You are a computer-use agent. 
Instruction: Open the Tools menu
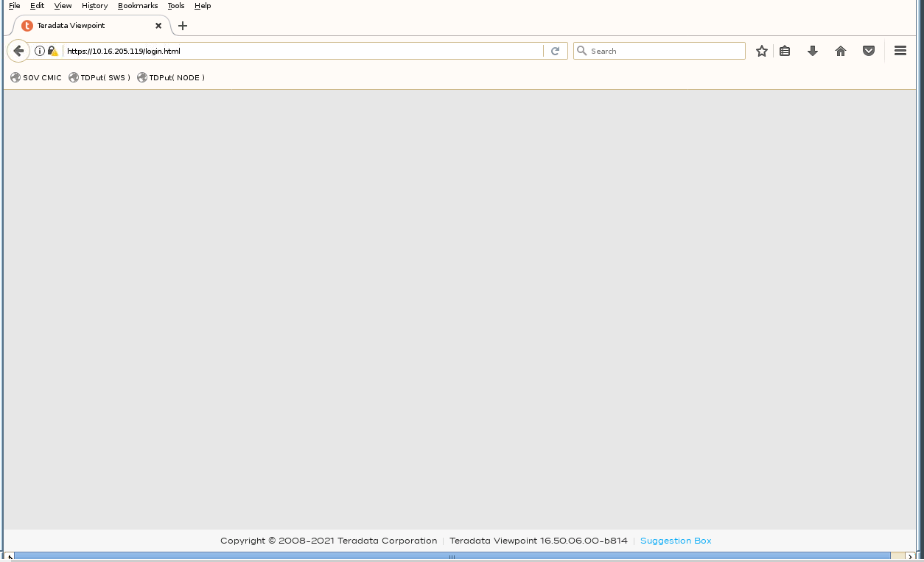point(176,5)
